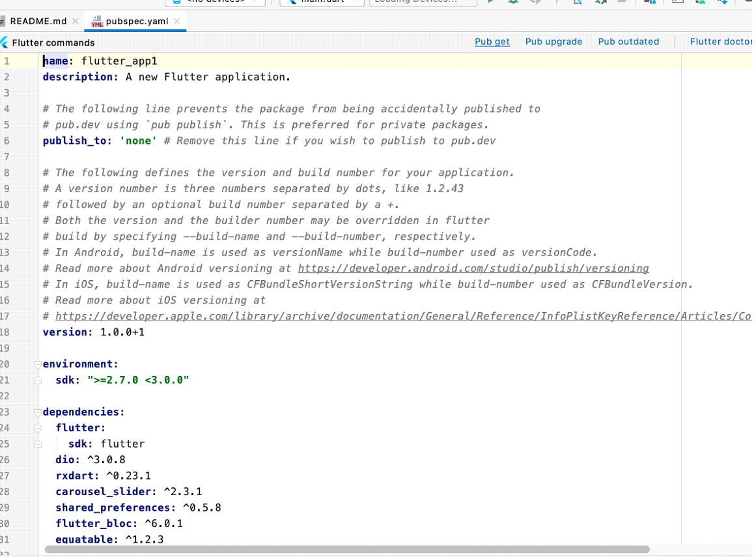Collapse the dependencies section fold marker

(38, 412)
